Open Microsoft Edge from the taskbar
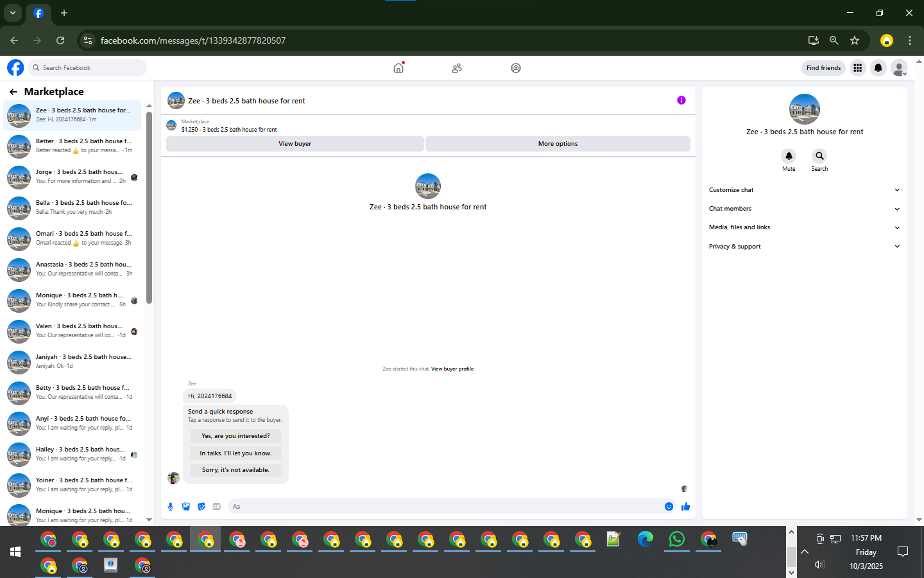The width and height of the screenshot is (924, 578). pyautogui.click(x=645, y=539)
